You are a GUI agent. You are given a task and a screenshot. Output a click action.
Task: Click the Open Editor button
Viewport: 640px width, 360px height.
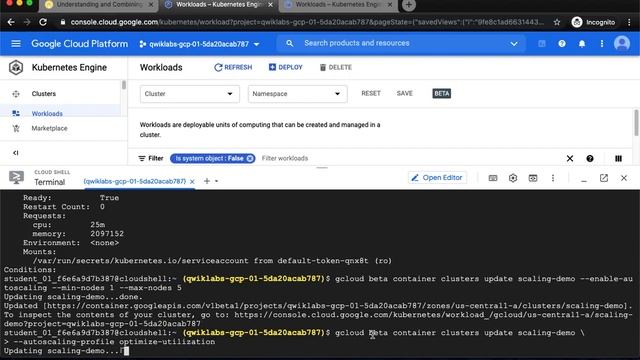(x=437, y=178)
